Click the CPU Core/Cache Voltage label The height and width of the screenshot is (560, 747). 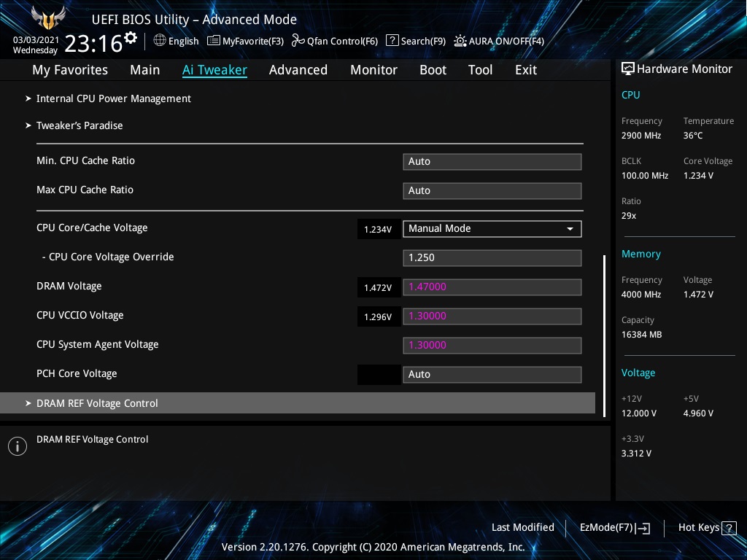pos(92,227)
